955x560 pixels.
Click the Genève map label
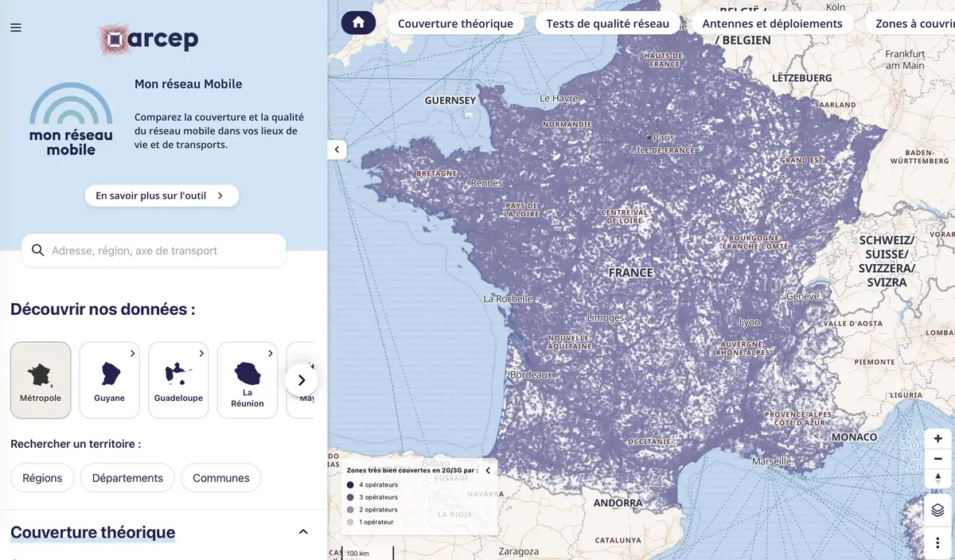[802, 296]
